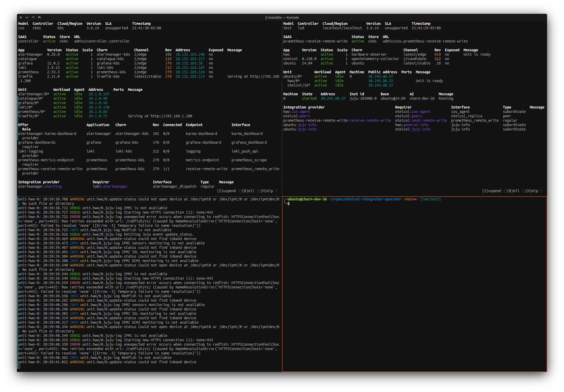The height and width of the screenshot is (392, 564).
Task: Click the keep-above double chevron title bar icon
Action: 39,17
